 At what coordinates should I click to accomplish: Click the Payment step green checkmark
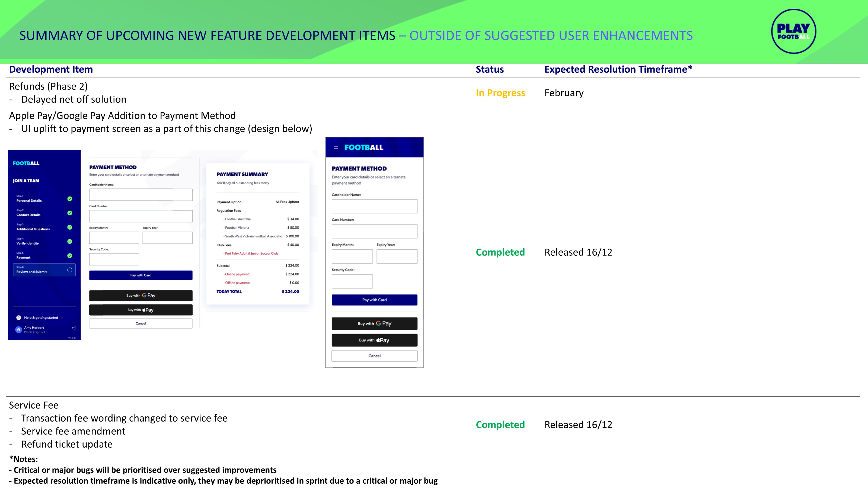pos(70,256)
